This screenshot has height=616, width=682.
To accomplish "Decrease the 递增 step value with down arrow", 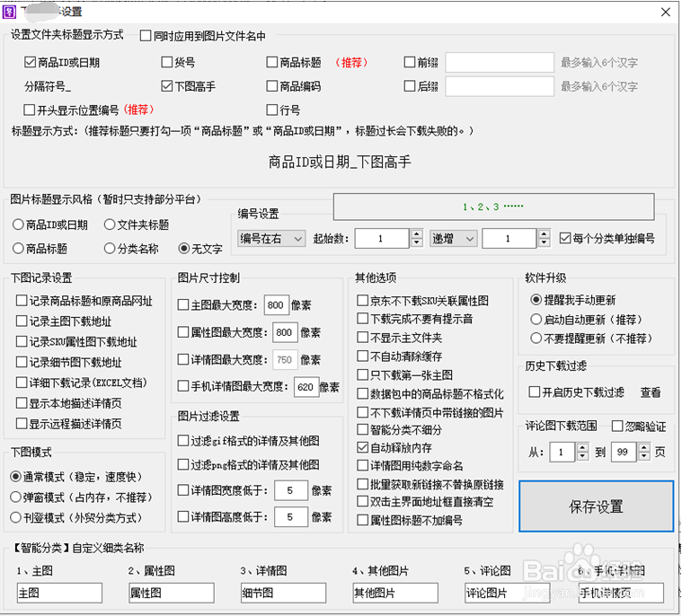I will coord(544,243).
